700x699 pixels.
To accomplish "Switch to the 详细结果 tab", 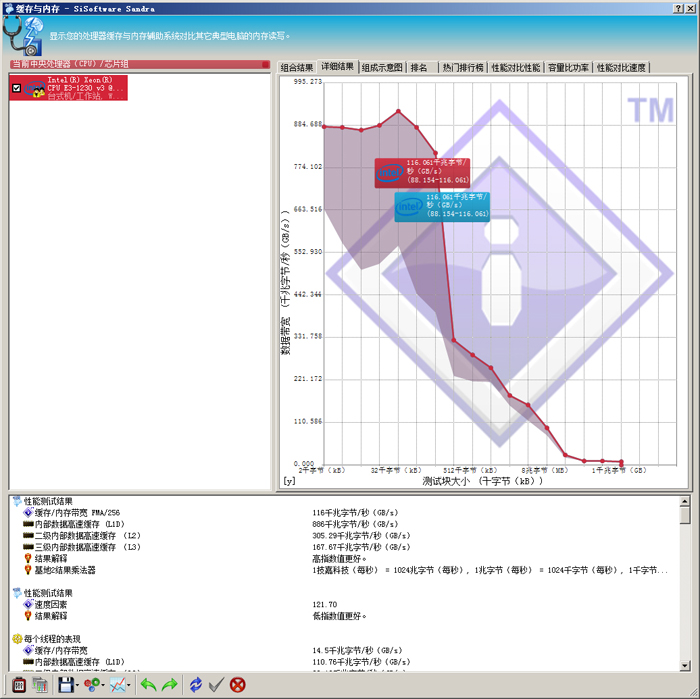I will (338, 67).
